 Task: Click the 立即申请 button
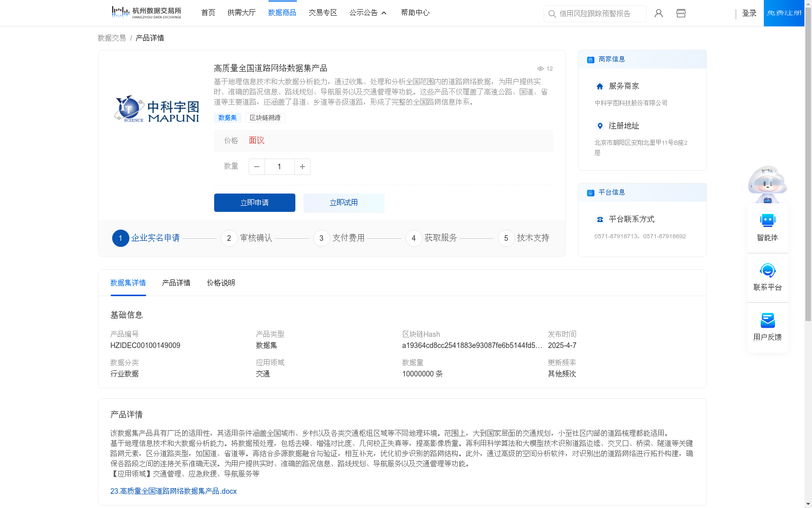point(255,203)
